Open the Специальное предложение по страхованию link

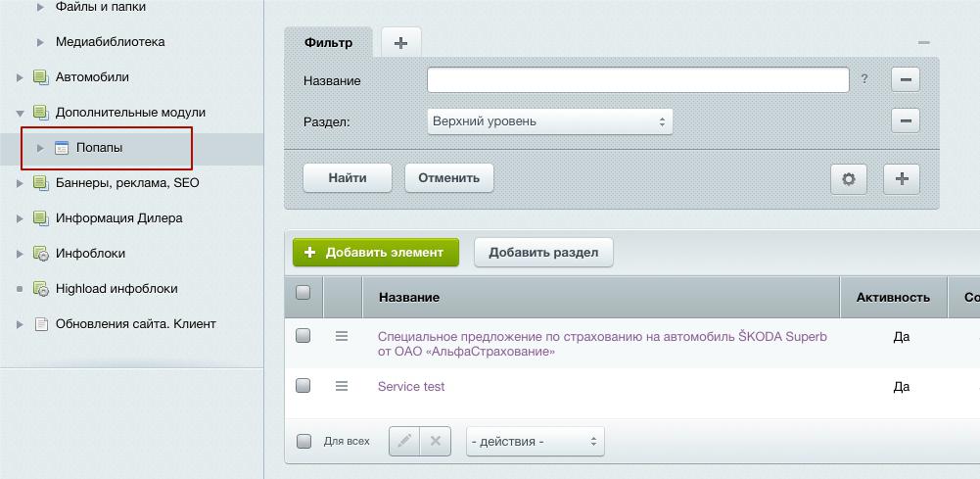[x=602, y=344]
